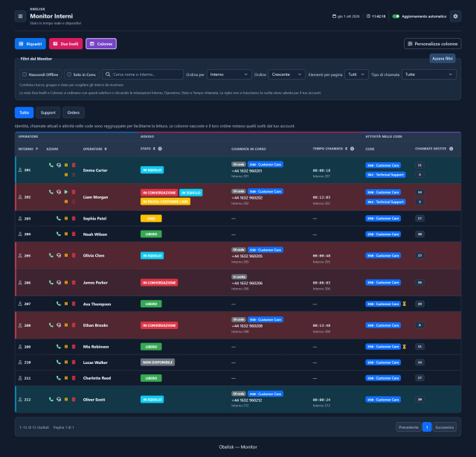
Task: Click the phone number +44 1632 960206
Action: coord(247,283)
